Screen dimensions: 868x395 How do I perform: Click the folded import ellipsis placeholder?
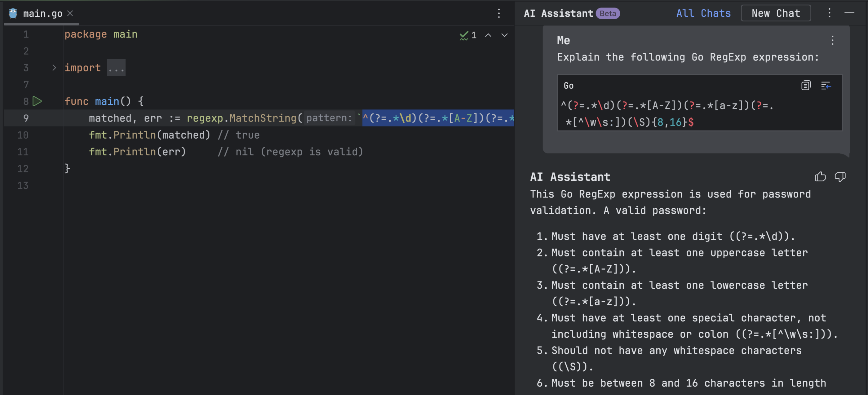pos(116,68)
